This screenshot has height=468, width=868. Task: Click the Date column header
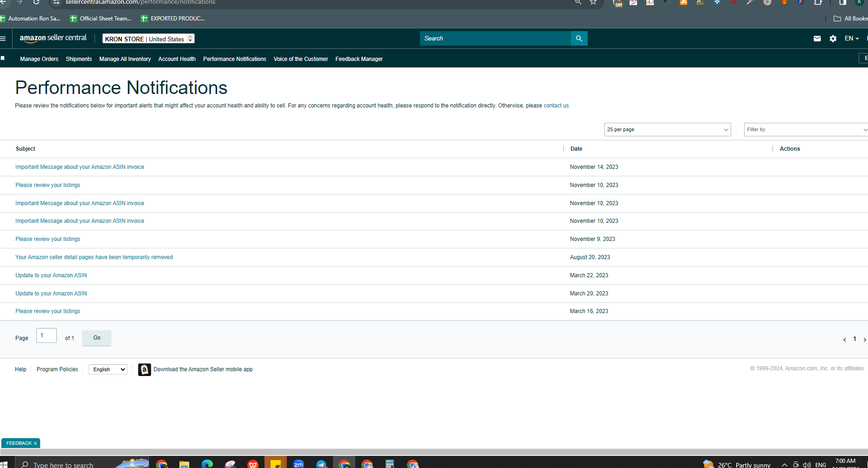point(576,149)
